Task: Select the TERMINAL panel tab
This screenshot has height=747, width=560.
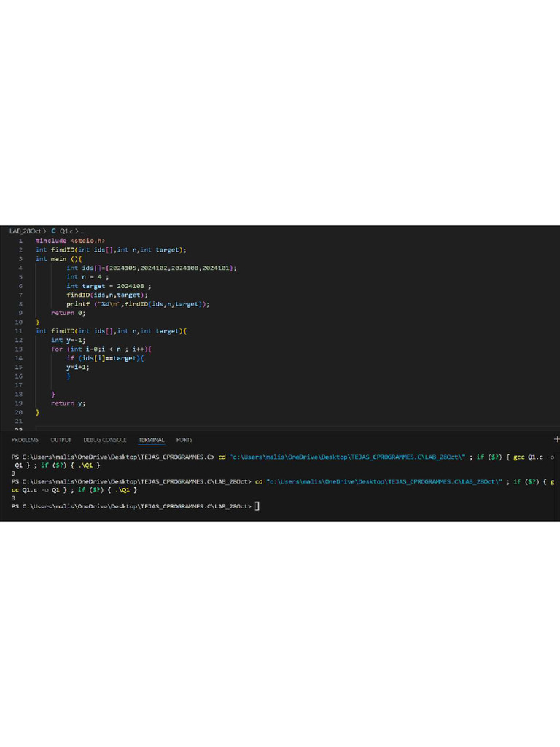Action: pyautogui.click(x=152, y=440)
